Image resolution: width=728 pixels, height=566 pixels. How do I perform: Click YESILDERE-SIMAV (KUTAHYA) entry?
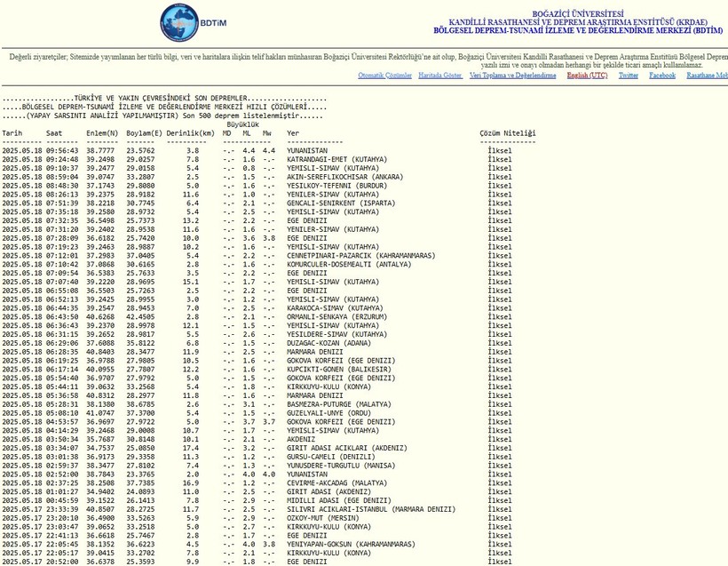pos(337,335)
